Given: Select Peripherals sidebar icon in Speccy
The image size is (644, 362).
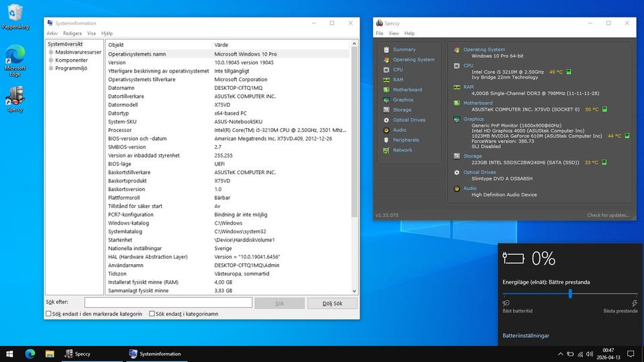Looking at the screenshot, I should (x=386, y=140).
